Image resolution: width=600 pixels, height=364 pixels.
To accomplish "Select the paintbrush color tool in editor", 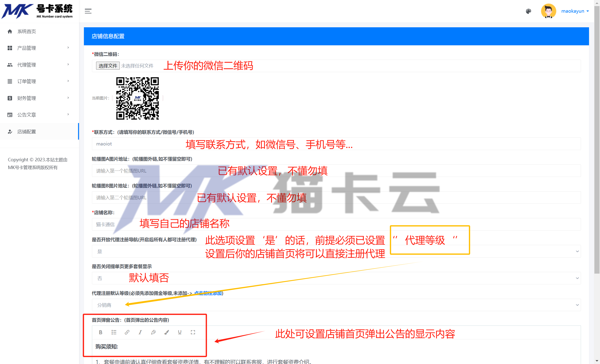I will [167, 332].
